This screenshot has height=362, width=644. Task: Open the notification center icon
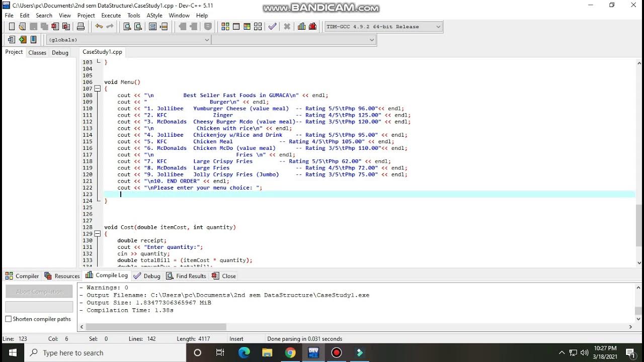pyautogui.click(x=630, y=353)
